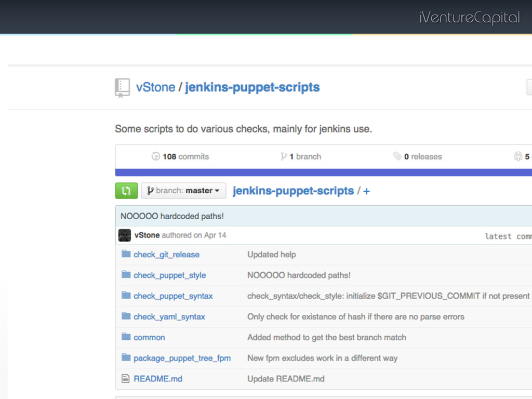
Task: Click the plus to create new file
Action: (366, 191)
